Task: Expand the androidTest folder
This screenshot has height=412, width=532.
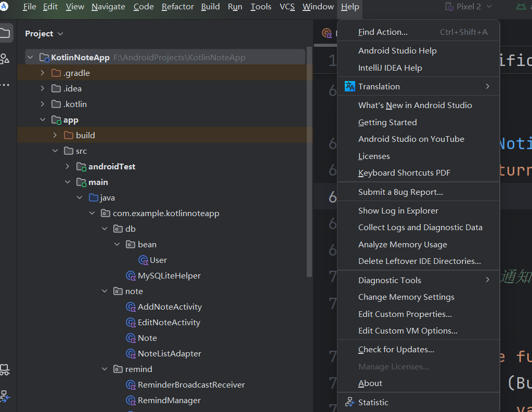Action: click(67, 166)
